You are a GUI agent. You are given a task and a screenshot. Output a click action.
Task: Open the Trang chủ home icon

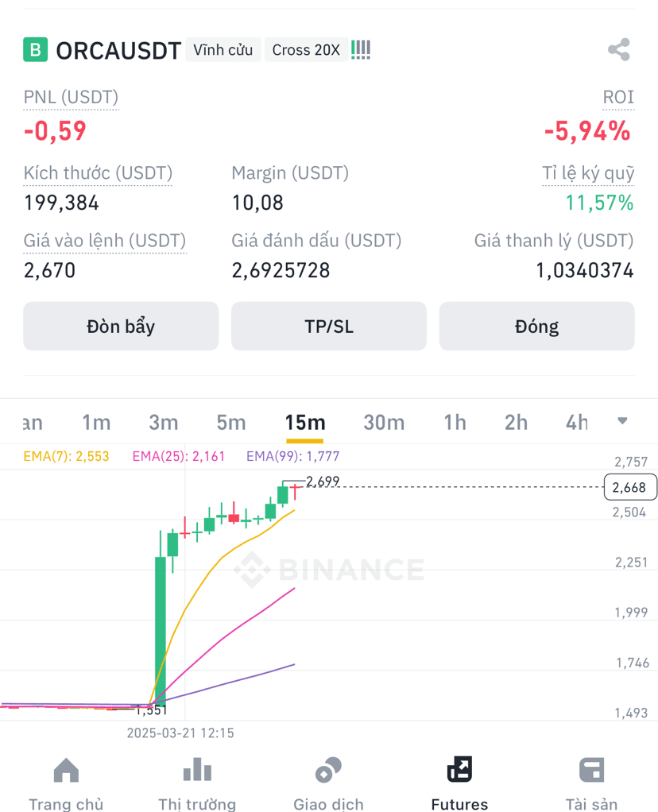66,770
